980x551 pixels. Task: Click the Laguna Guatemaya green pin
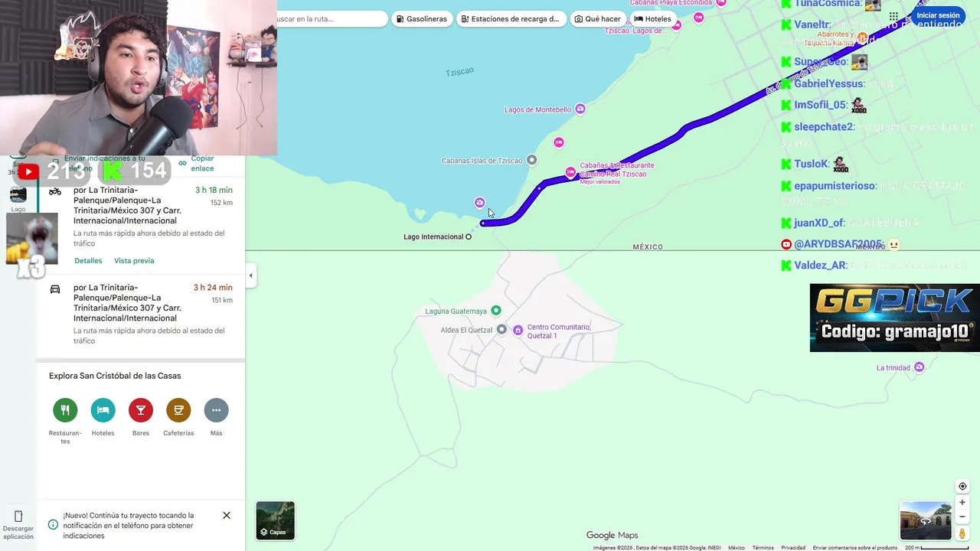[x=496, y=310]
